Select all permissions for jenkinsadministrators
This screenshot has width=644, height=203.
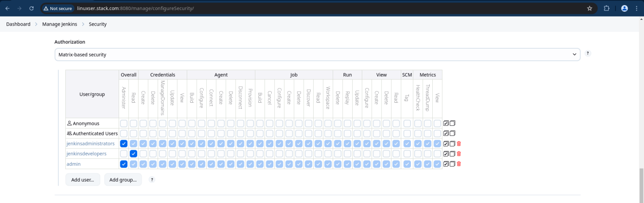(446, 143)
